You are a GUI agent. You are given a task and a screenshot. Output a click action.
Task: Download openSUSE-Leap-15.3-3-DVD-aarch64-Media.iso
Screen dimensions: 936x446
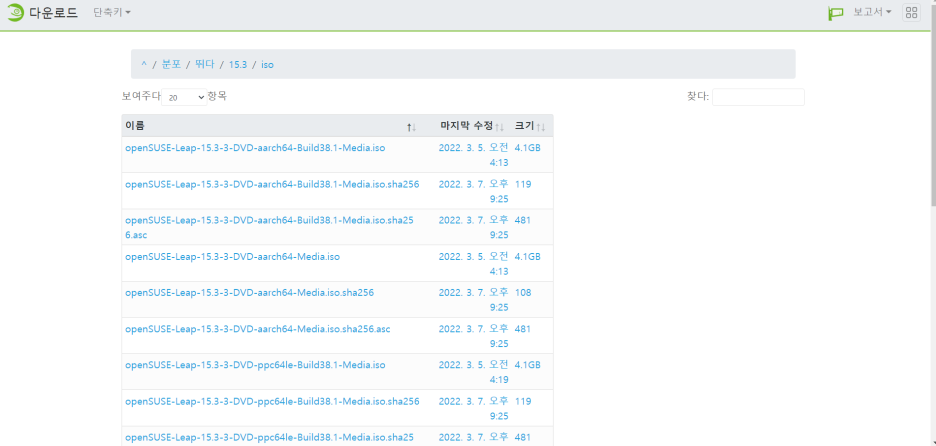click(232, 256)
